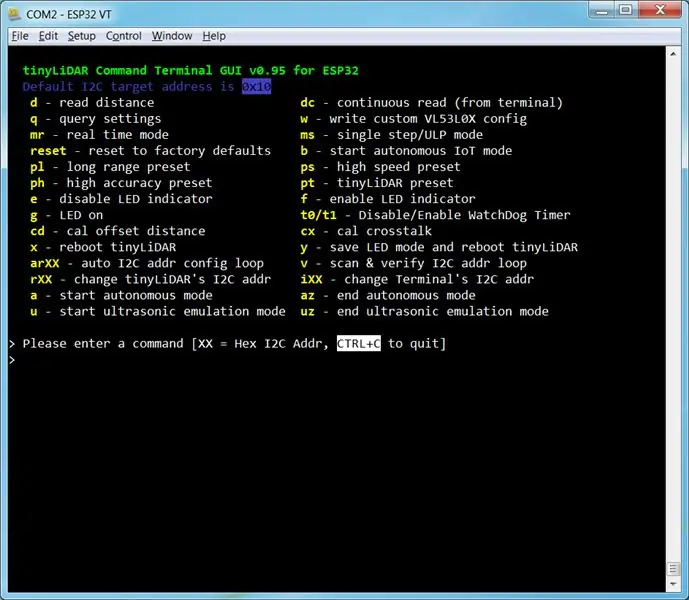
Task: Click 'ps - high speed preset'
Action: click(x=381, y=167)
